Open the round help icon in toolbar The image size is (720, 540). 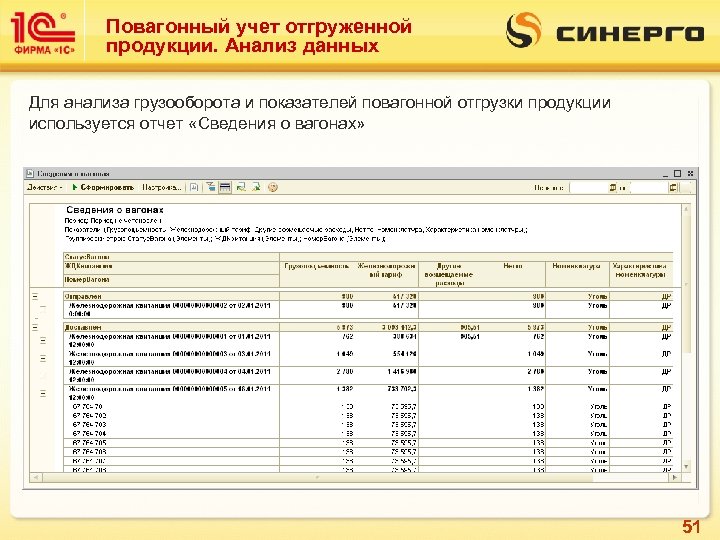tap(273, 187)
